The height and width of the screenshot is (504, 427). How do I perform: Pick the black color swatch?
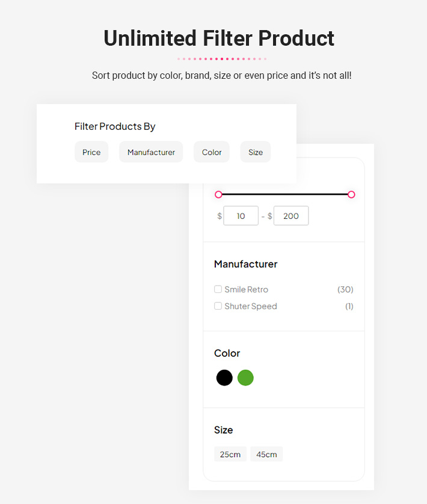[224, 378]
